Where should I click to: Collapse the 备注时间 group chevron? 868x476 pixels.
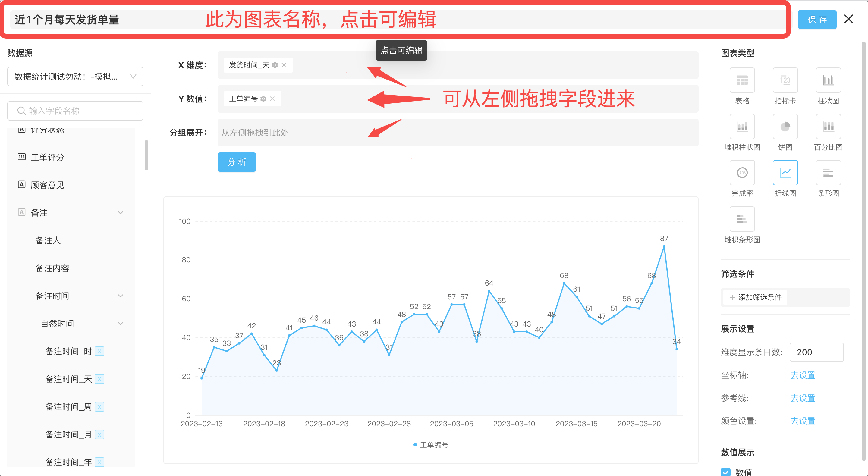[120, 296]
